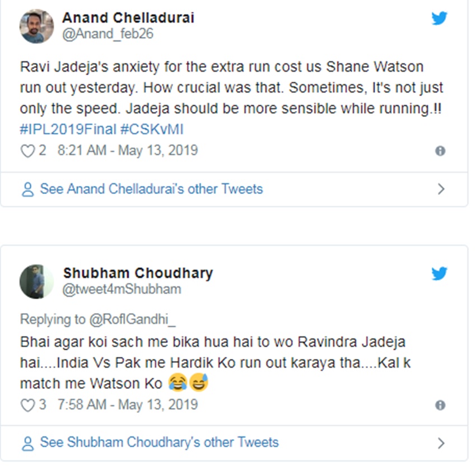
Task: Click person icon beside Shubham's other Tweets
Action: 27,442
